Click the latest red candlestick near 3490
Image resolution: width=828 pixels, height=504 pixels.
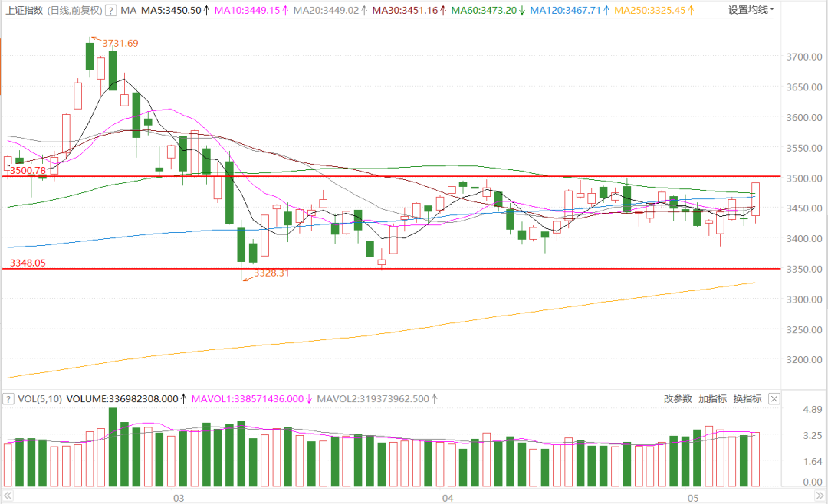tap(756, 199)
